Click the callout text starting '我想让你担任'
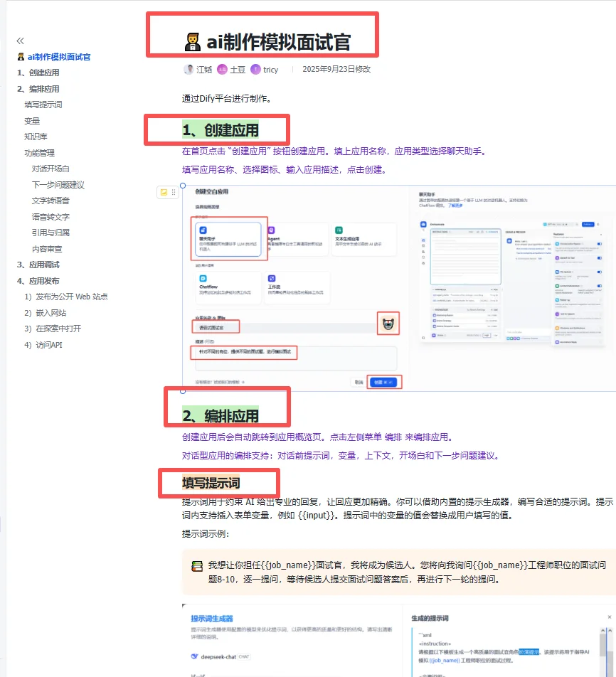This screenshot has width=616, height=677. pyautogui.click(x=407, y=572)
